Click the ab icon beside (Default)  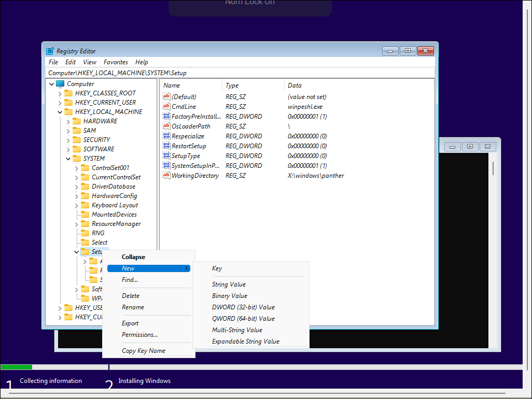pos(166,96)
